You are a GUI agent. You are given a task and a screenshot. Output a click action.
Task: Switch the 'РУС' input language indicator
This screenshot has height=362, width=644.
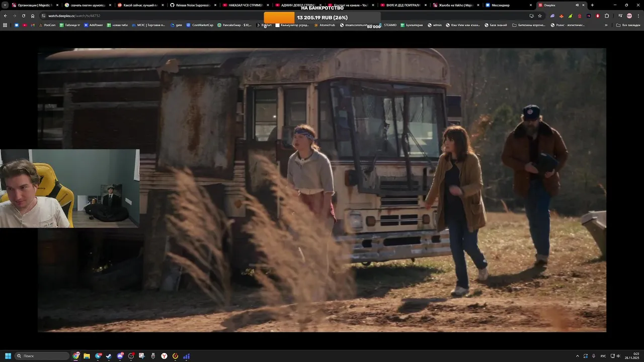603,356
